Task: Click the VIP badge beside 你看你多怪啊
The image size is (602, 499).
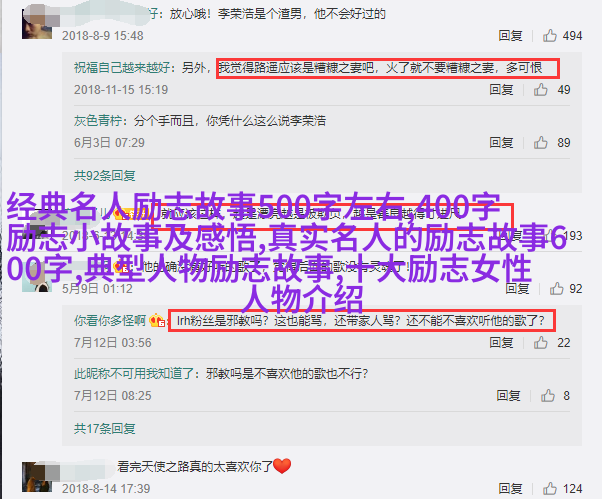Action: pos(157,320)
